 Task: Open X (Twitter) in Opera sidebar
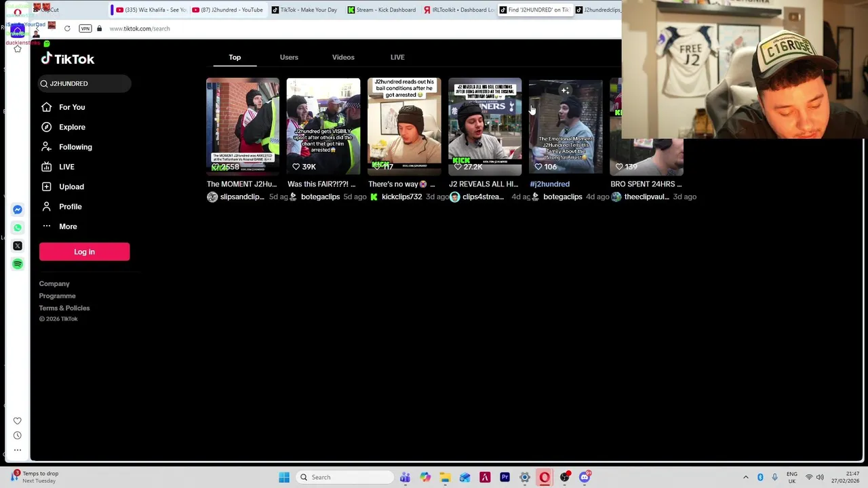18,246
